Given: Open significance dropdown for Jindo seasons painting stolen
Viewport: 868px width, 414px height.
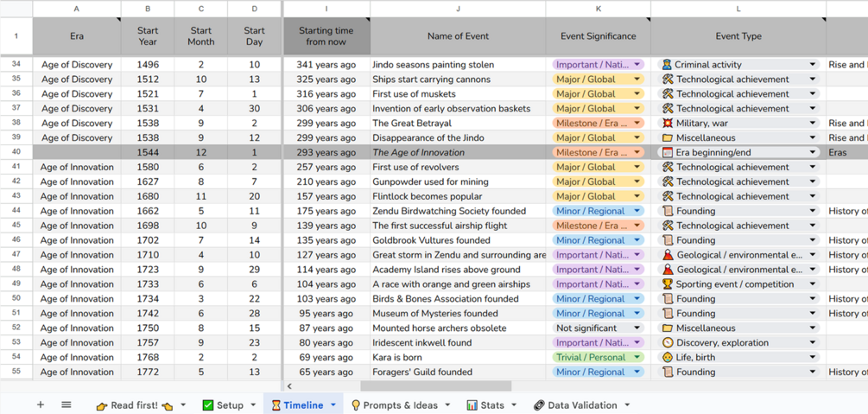Looking at the screenshot, I should pos(637,64).
